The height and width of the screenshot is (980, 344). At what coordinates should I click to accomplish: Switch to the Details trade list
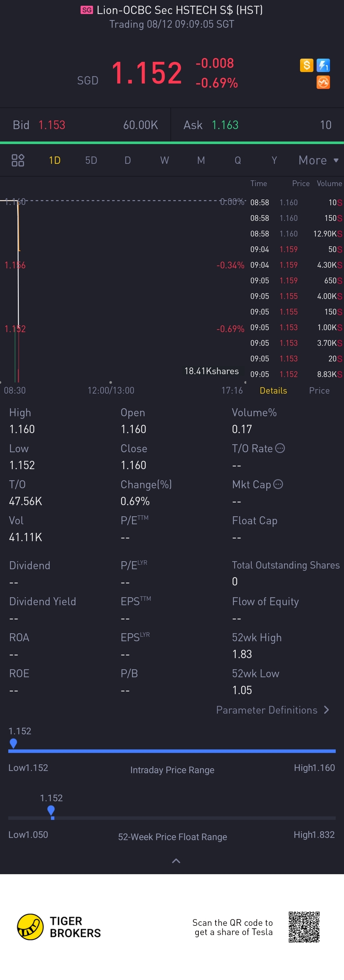pos(273,390)
